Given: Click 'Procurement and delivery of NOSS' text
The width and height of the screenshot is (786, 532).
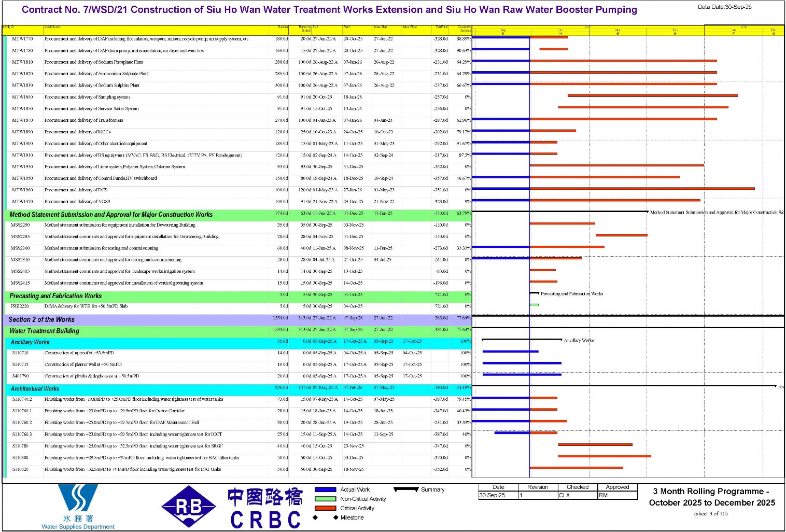Looking at the screenshot, I should (77, 202).
